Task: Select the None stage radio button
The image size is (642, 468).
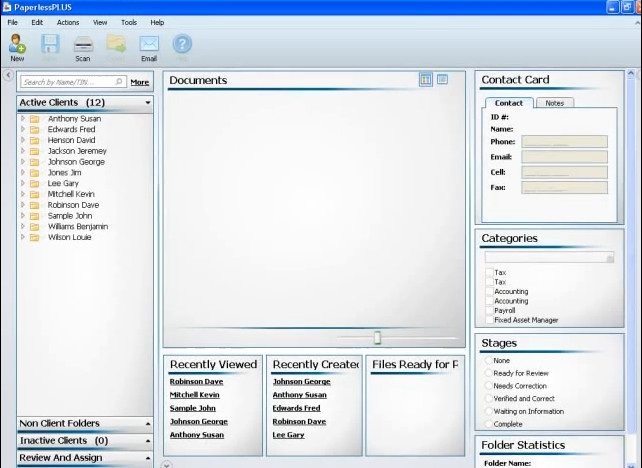Action: click(x=488, y=360)
